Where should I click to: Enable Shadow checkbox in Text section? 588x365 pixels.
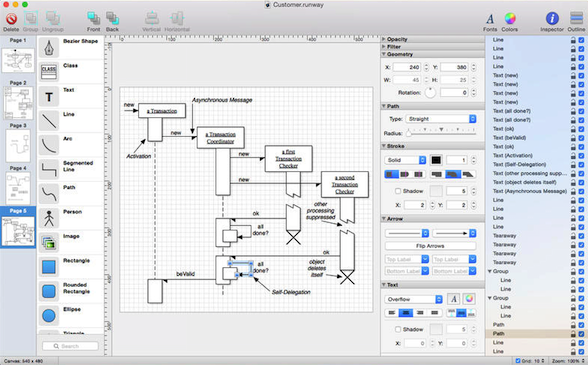[398, 329]
